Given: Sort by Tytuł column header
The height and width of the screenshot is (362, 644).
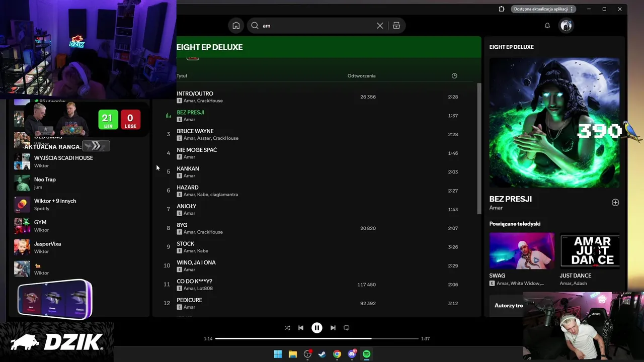Looking at the screenshot, I should 182,76.
